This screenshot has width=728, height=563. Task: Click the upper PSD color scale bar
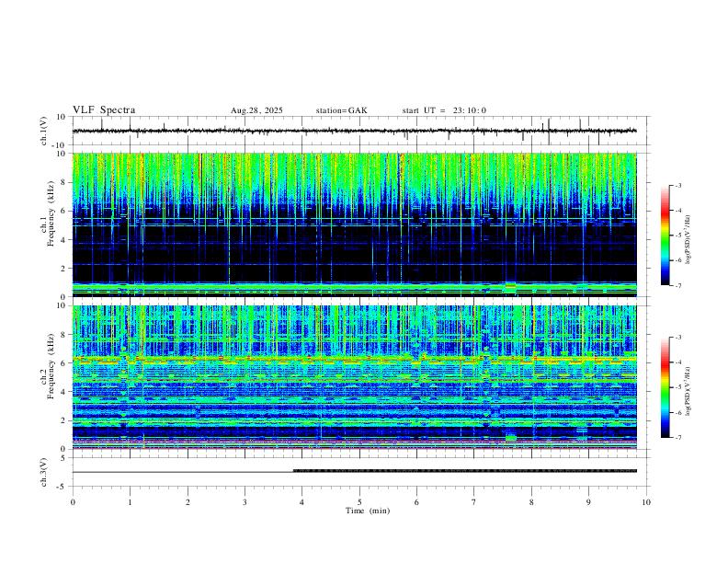pyautogui.click(x=665, y=236)
